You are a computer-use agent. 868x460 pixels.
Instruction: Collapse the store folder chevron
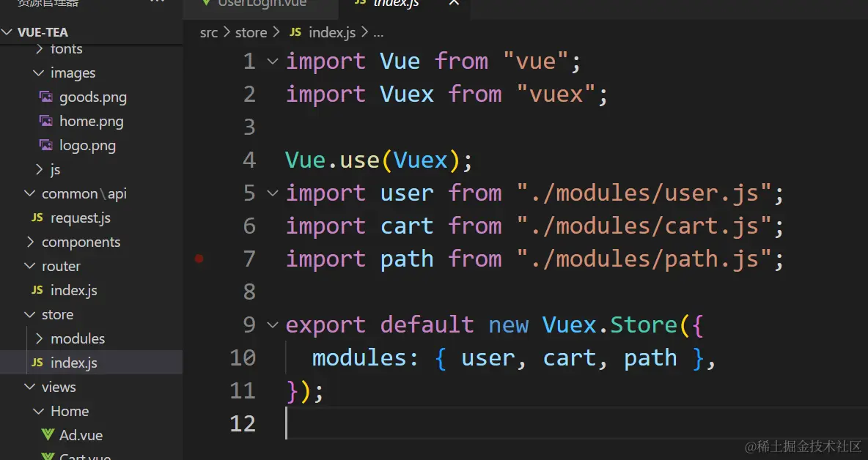coord(29,314)
